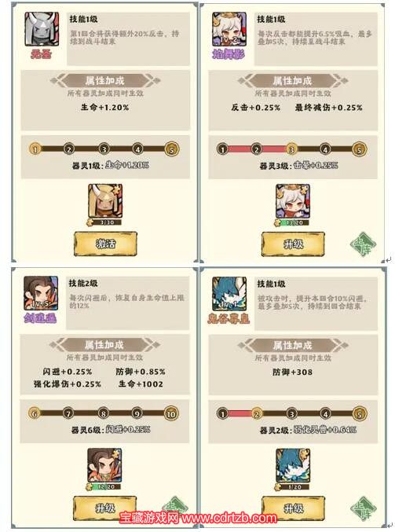Select level 10 node on 剑逍遥 progress track

click(171, 413)
